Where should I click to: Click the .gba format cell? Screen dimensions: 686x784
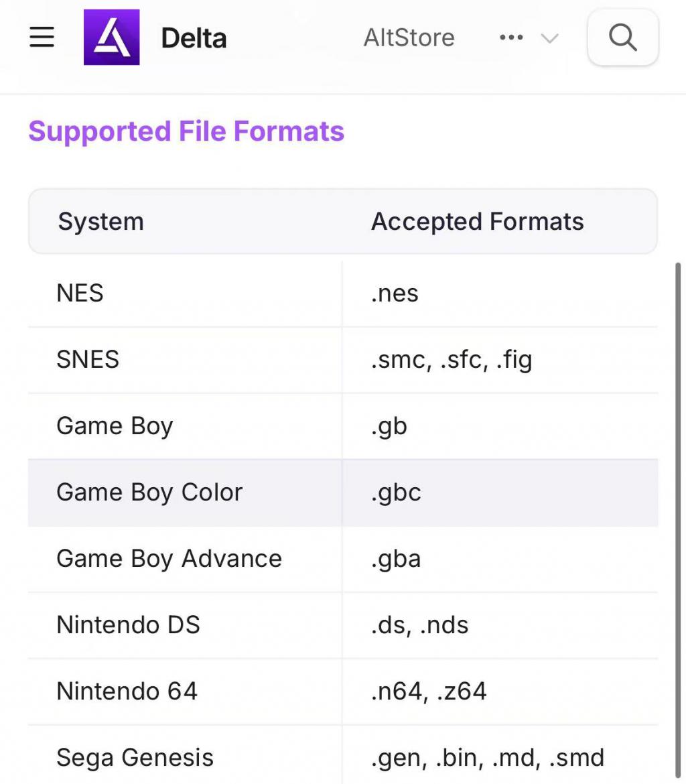(x=396, y=559)
